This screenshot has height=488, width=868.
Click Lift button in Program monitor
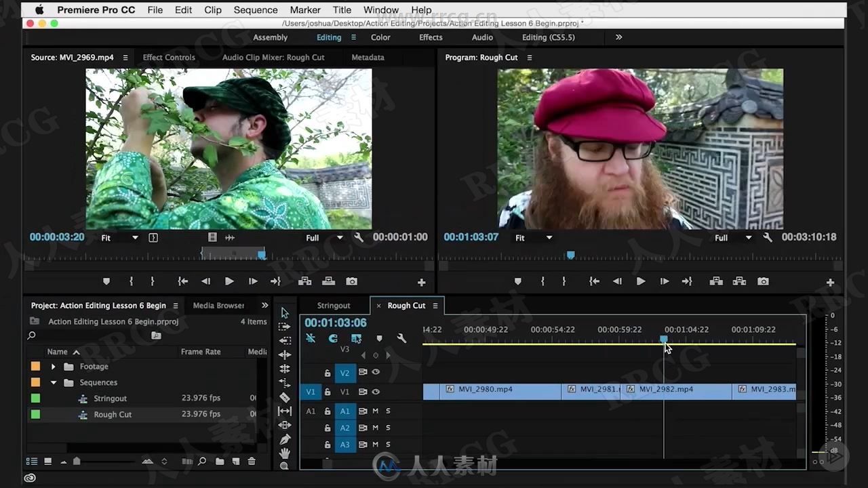715,281
